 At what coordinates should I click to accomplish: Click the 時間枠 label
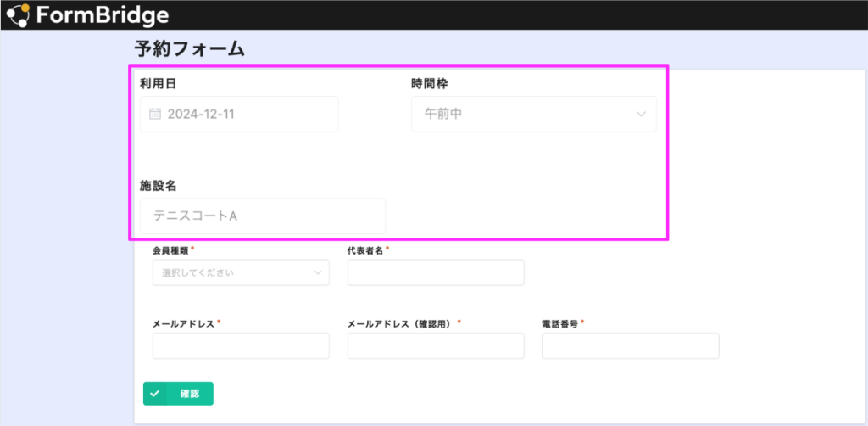[430, 84]
